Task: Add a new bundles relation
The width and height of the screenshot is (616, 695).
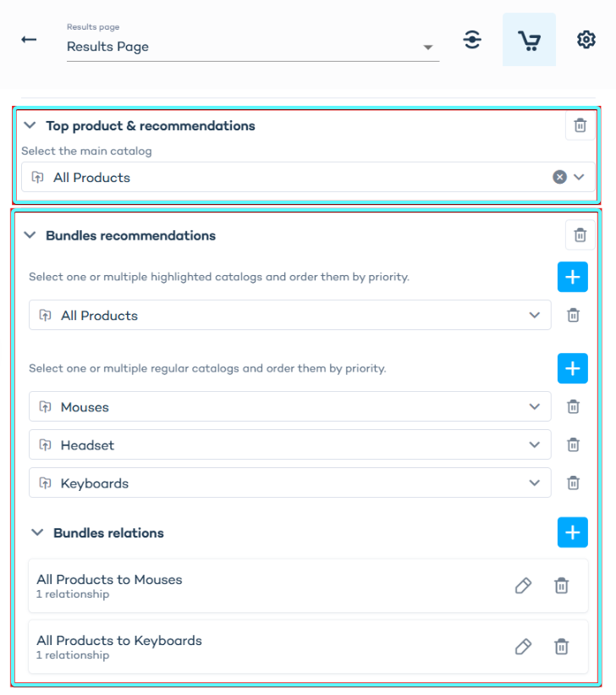Action: tap(573, 532)
